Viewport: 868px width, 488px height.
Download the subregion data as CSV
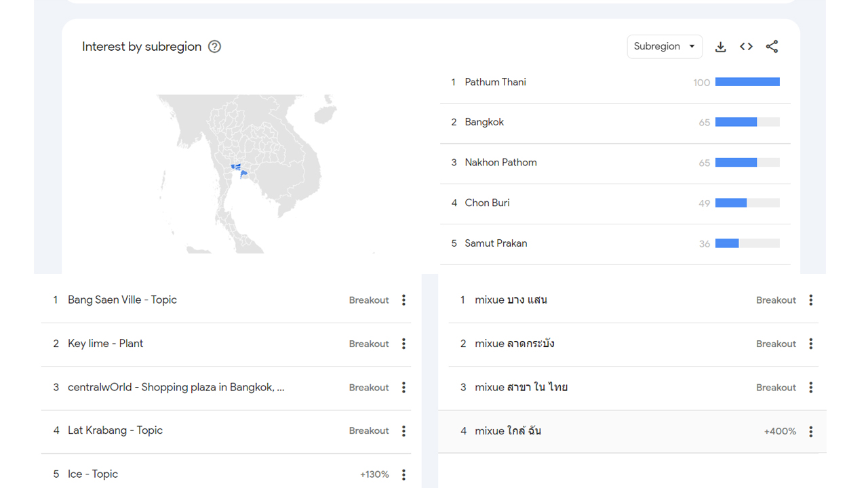coord(720,47)
